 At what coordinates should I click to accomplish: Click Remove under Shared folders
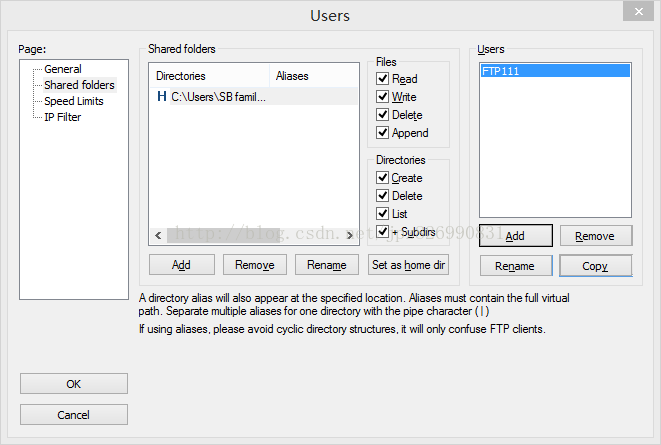point(255,265)
